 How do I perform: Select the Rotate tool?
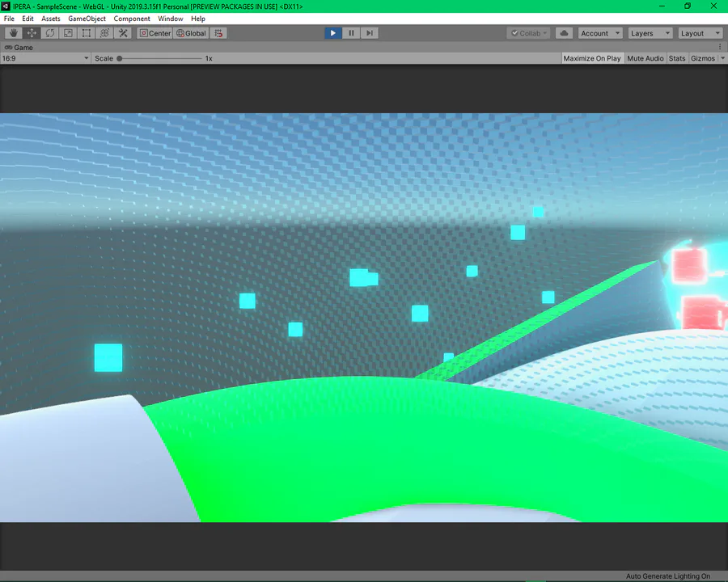point(49,33)
